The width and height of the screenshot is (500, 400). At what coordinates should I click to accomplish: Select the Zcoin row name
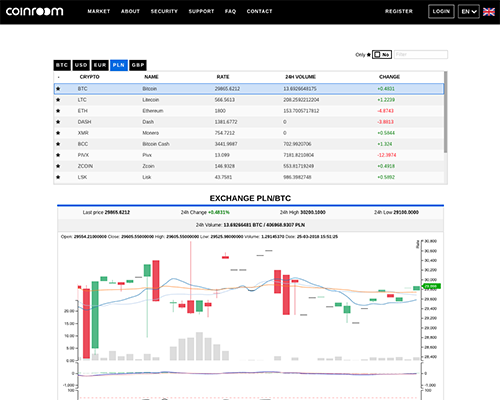coord(148,166)
